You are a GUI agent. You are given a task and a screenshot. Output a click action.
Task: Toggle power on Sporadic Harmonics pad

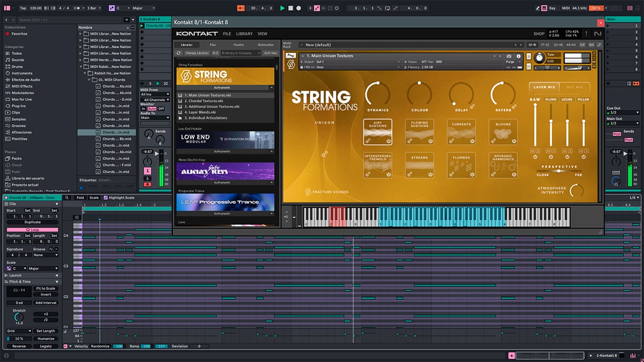coord(514,174)
